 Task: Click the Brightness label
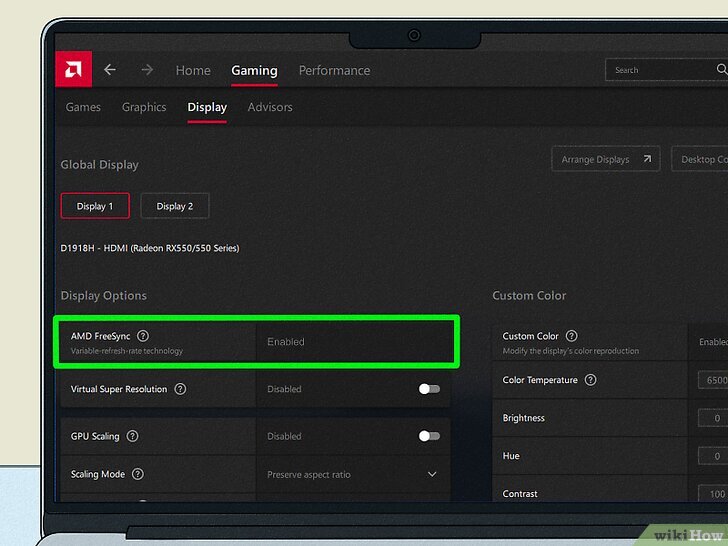tap(523, 418)
